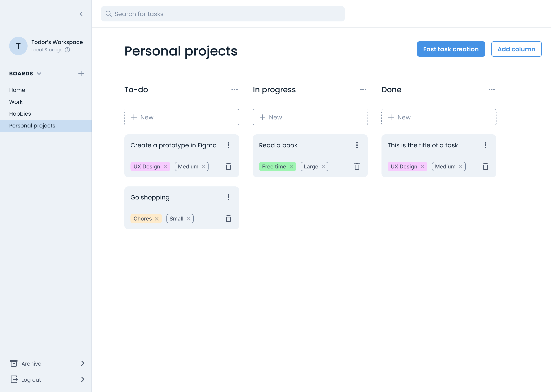551x392 pixels.
Task: Remove the Free time tag
Action: pyautogui.click(x=291, y=167)
